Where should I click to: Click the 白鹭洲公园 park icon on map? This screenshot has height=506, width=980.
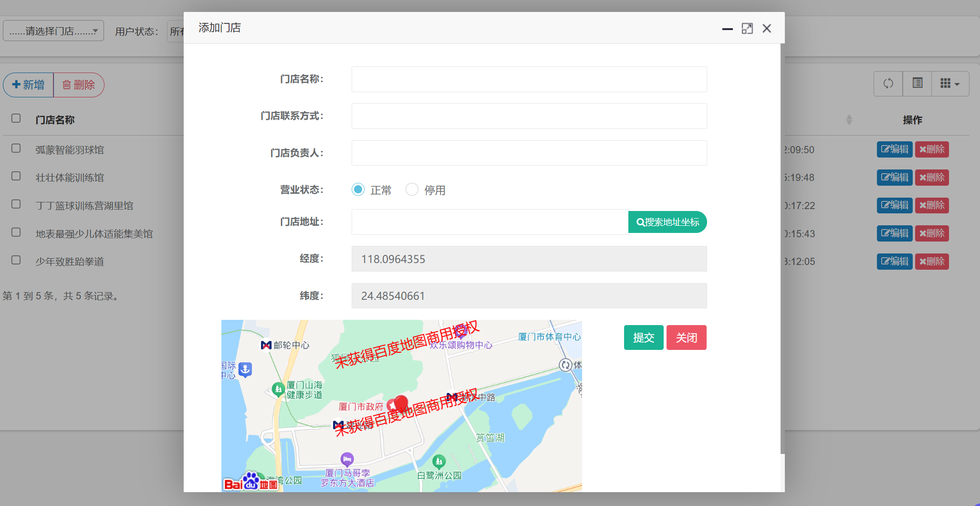[x=438, y=462]
